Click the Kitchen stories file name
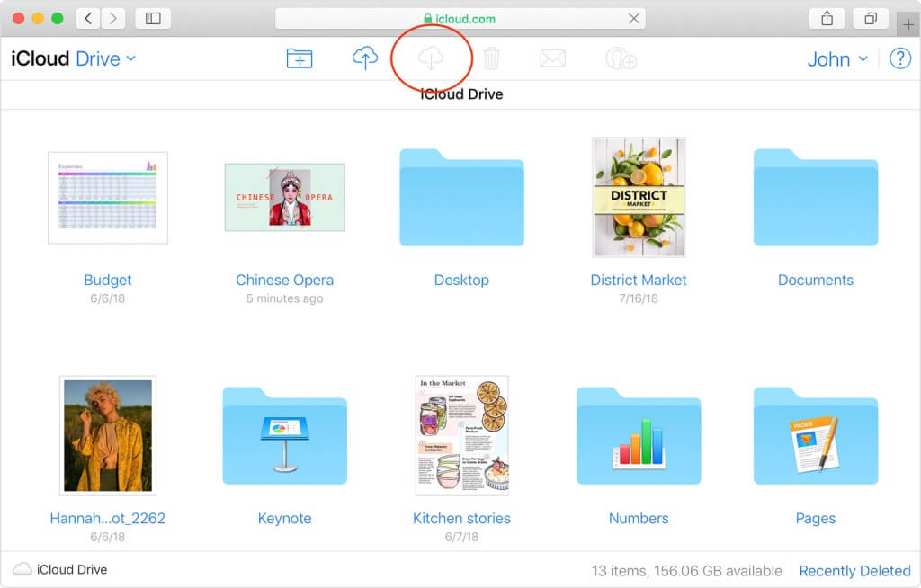Image resolution: width=921 pixels, height=588 pixels. [461, 519]
